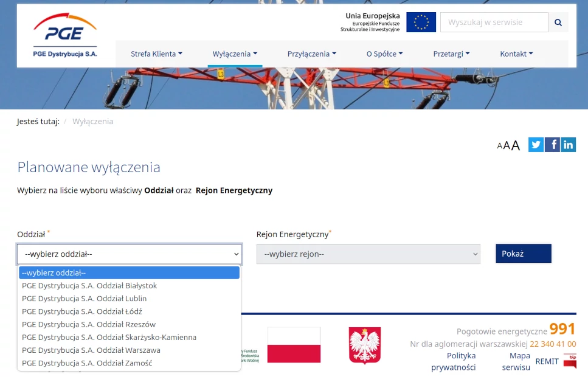Open the Przyłączenia menu
The height and width of the screenshot is (382, 588).
pos(311,54)
